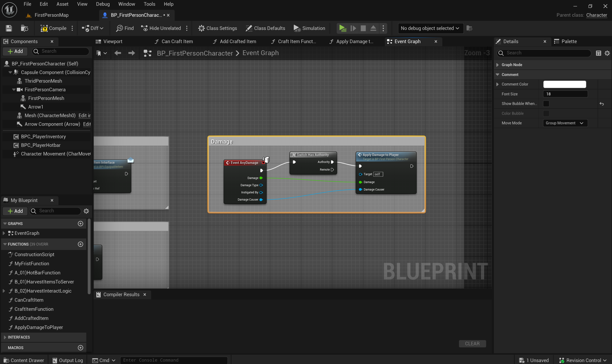The height and width of the screenshot is (364, 612).
Task: Toggle Details property matrix view icon
Action: tap(598, 53)
